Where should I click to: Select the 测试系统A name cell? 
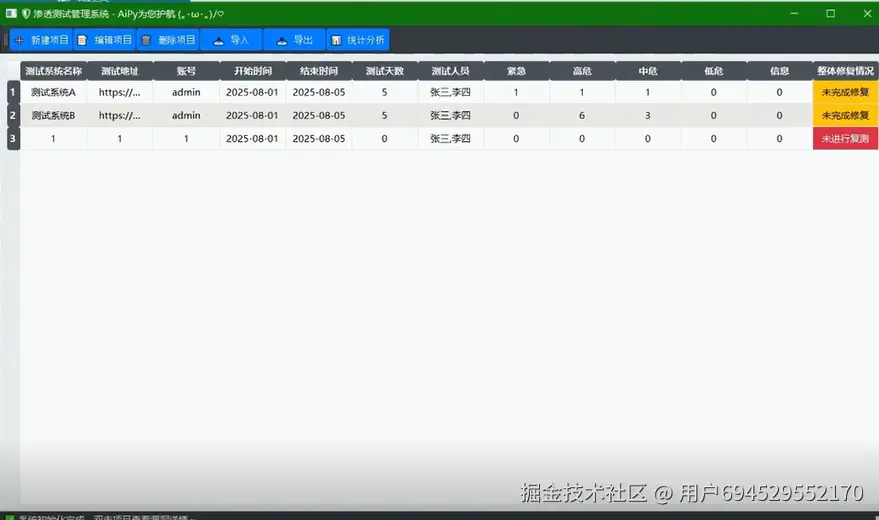(x=53, y=92)
